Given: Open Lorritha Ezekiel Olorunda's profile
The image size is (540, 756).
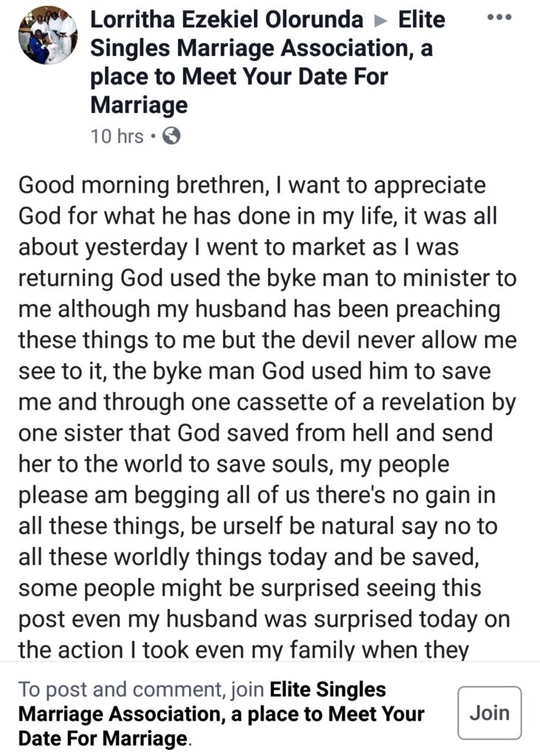Looking at the screenshot, I should [x=226, y=20].
